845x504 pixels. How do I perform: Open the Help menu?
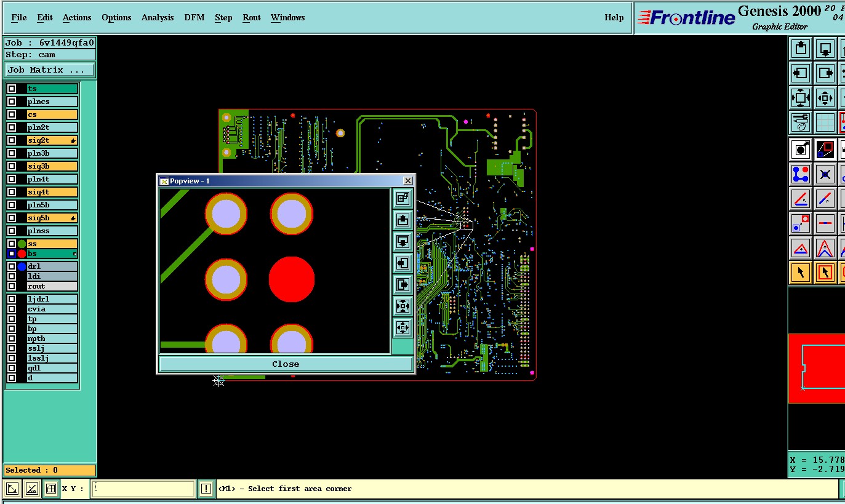614,17
